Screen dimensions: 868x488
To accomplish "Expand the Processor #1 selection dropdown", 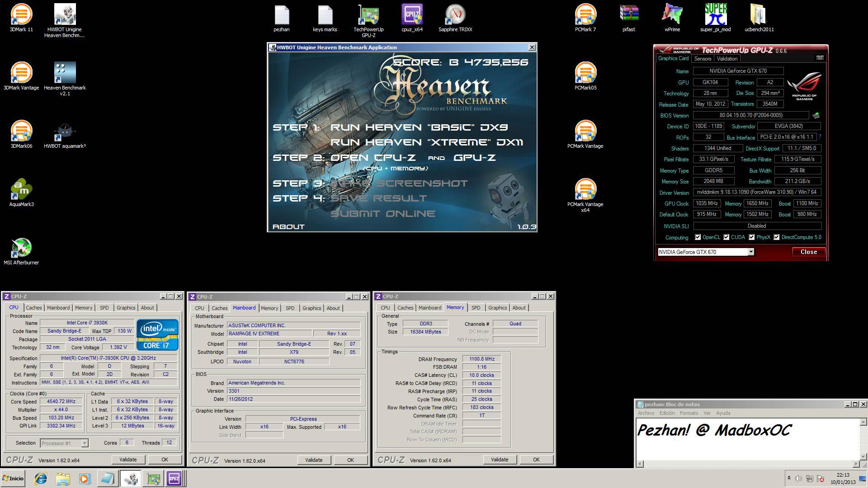I will 85,443.
